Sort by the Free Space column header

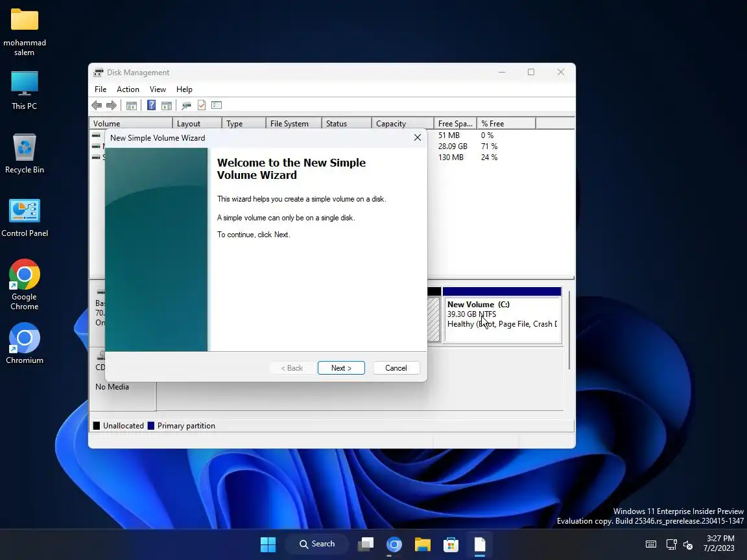[x=455, y=123]
